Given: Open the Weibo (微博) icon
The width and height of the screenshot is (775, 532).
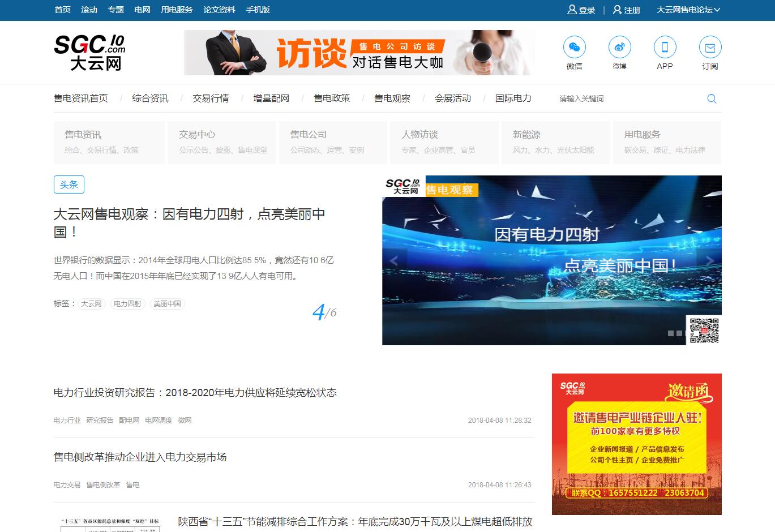Looking at the screenshot, I should (619, 47).
